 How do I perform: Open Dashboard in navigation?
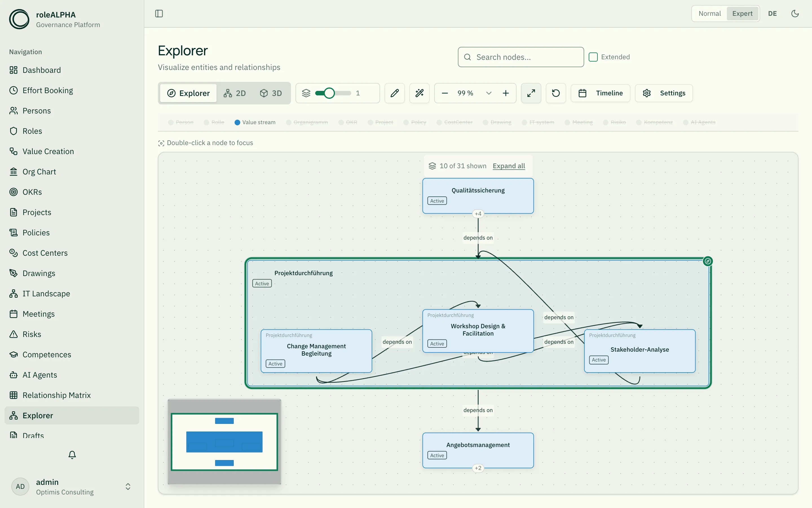coord(72,70)
